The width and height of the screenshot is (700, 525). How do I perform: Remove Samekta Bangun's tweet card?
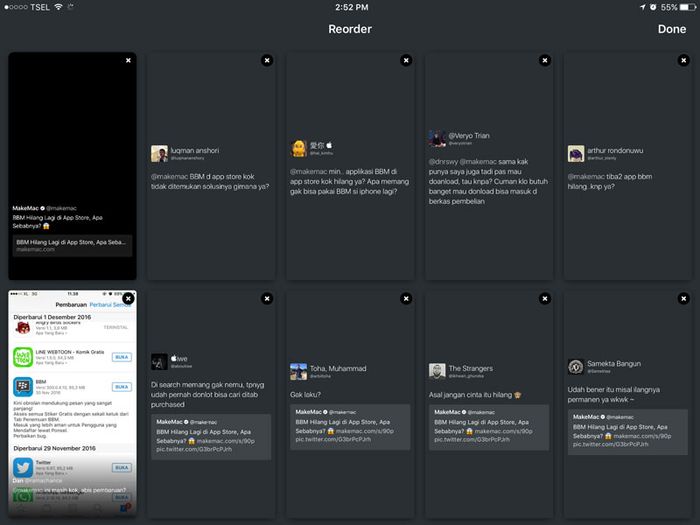pyautogui.click(x=683, y=299)
